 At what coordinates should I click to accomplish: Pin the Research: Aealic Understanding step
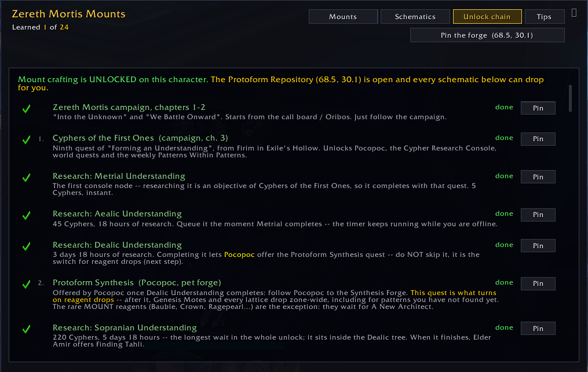coord(538,215)
